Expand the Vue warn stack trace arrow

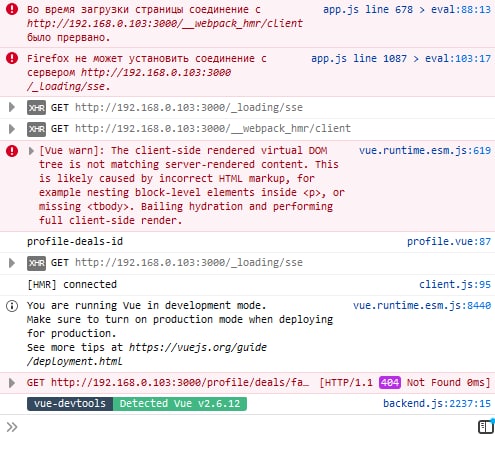[x=31, y=151]
